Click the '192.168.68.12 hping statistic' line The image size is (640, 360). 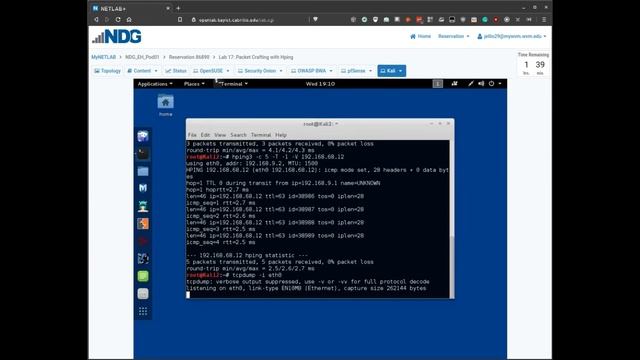pos(247,256)
